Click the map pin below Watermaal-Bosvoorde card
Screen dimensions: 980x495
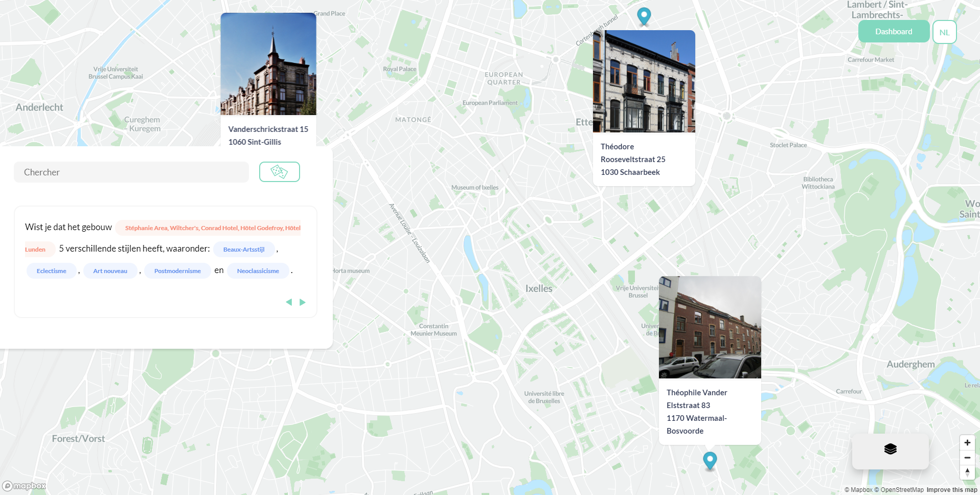(710, 460)
